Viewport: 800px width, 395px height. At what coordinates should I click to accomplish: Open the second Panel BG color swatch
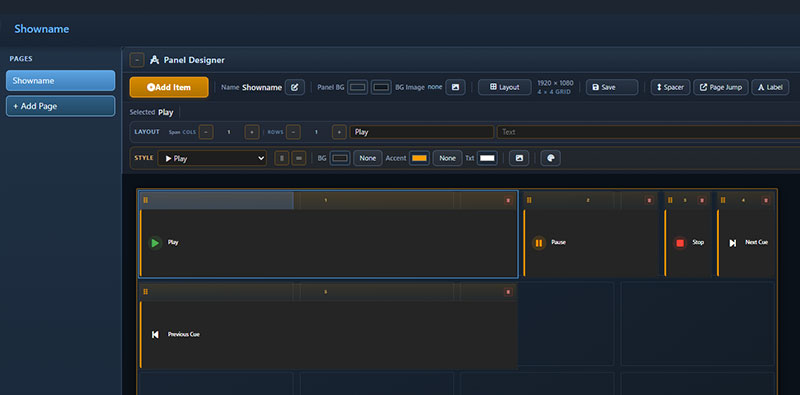[x=381, y=87]
